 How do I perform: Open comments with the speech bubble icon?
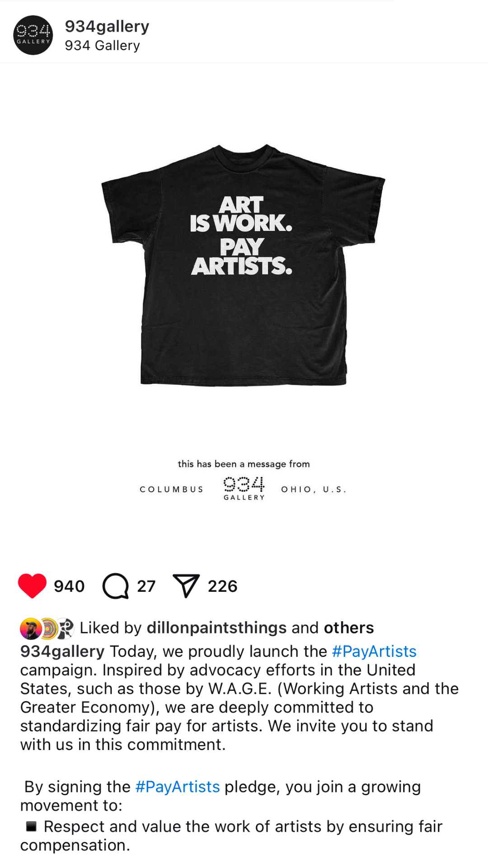pos(116,586)
